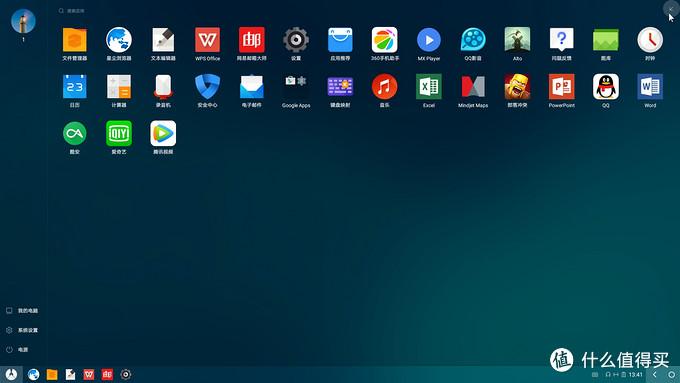Open the Calendar app showing 23
The image size is (680, 383).
click(75, 87)
